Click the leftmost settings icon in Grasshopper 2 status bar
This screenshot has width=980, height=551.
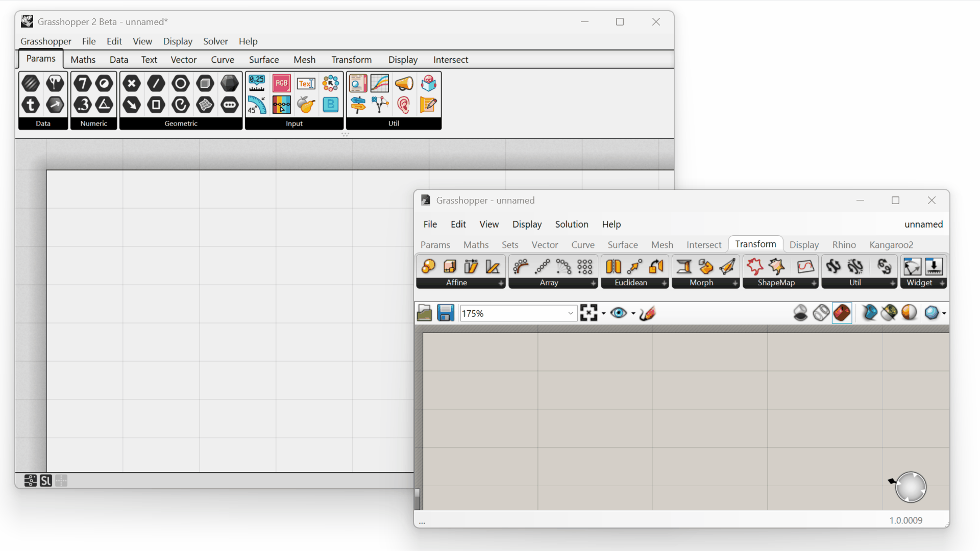point(31,481)
